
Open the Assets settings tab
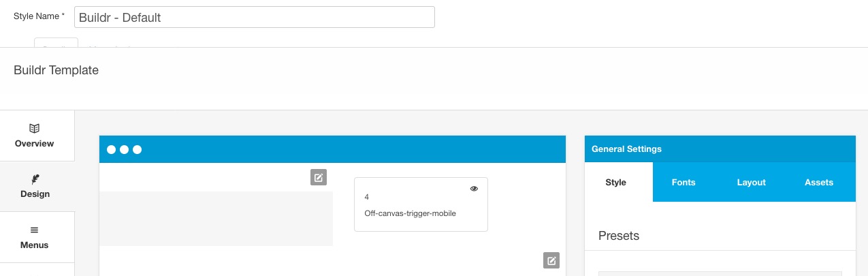(x=819, y=182)
